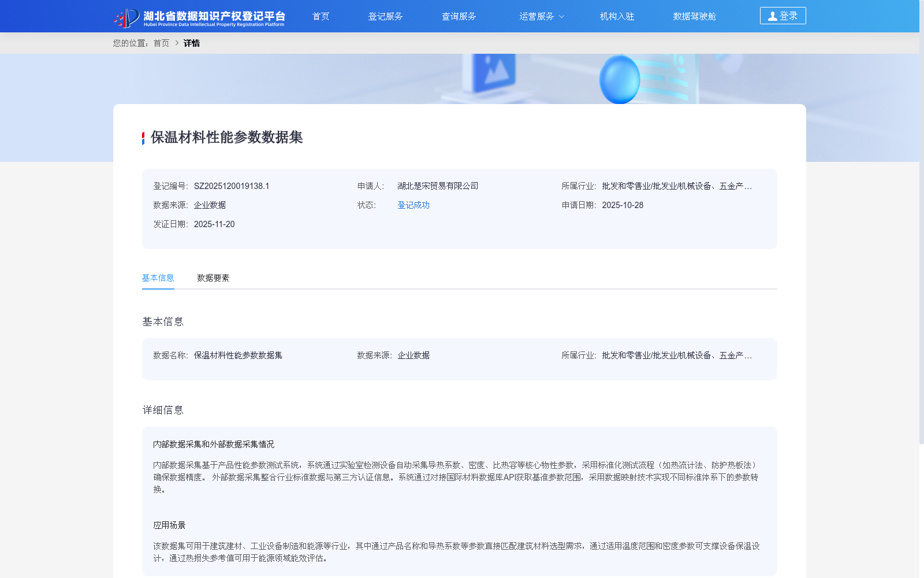Click 所属行业 value in 基本信息 section
Image resolution: width=924 pixels, height=578 pixels.
[677, 355]
